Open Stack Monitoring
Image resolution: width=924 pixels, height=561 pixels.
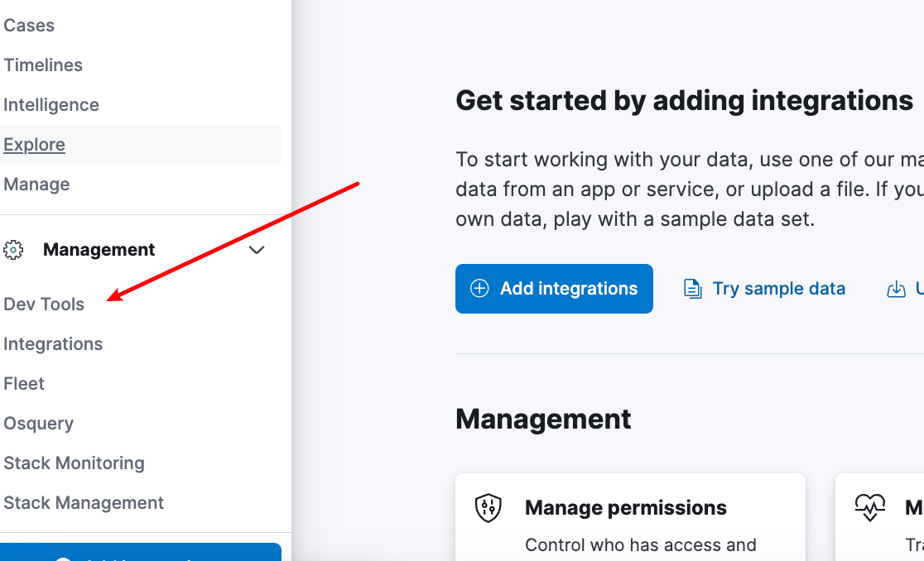[x=75, y=463]
